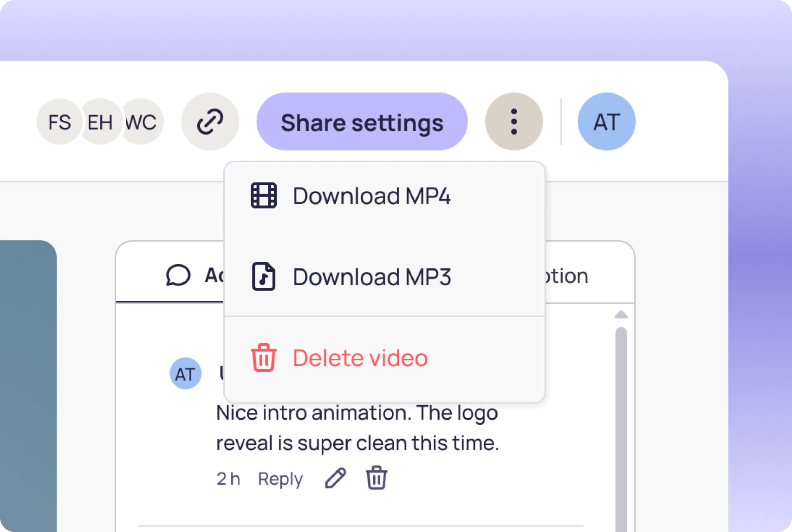The width and height of the screenshot is (792, 532).
Task: Click the AT avatar beside the comment
Action: coord(185,374)
